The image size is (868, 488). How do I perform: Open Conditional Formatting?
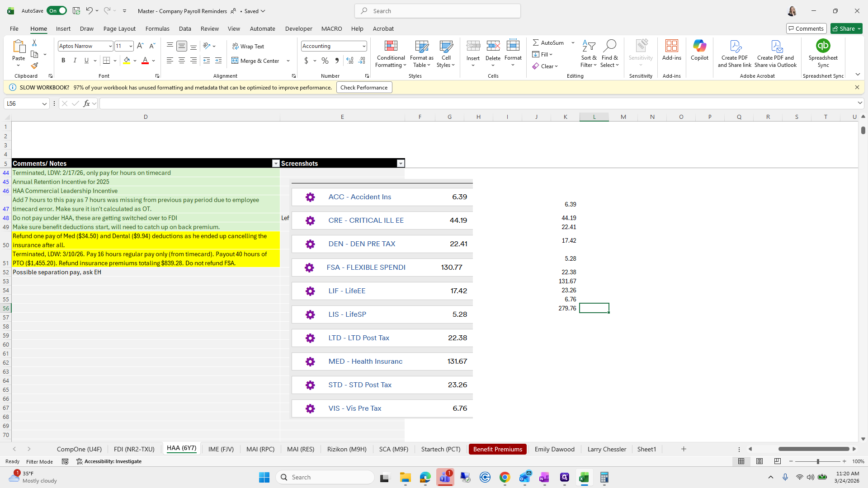391,54
